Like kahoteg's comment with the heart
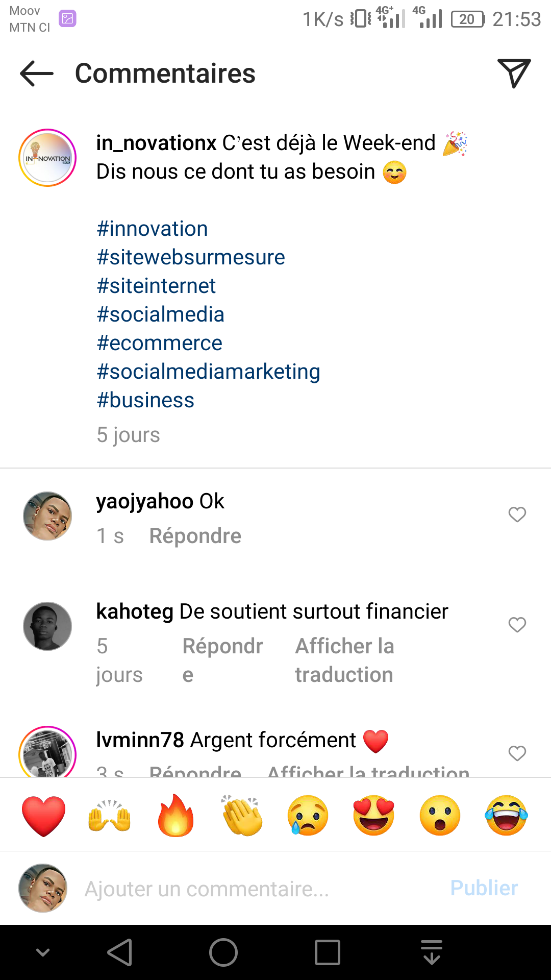Image resolution: width=551 pixels, height=980 pixels. click(517, 625)
